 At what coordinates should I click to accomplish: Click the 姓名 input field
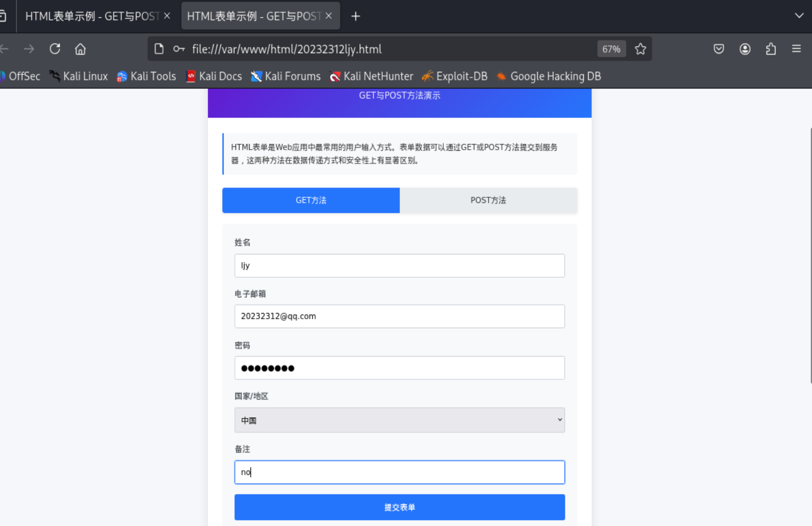click(x=399, y=266)
